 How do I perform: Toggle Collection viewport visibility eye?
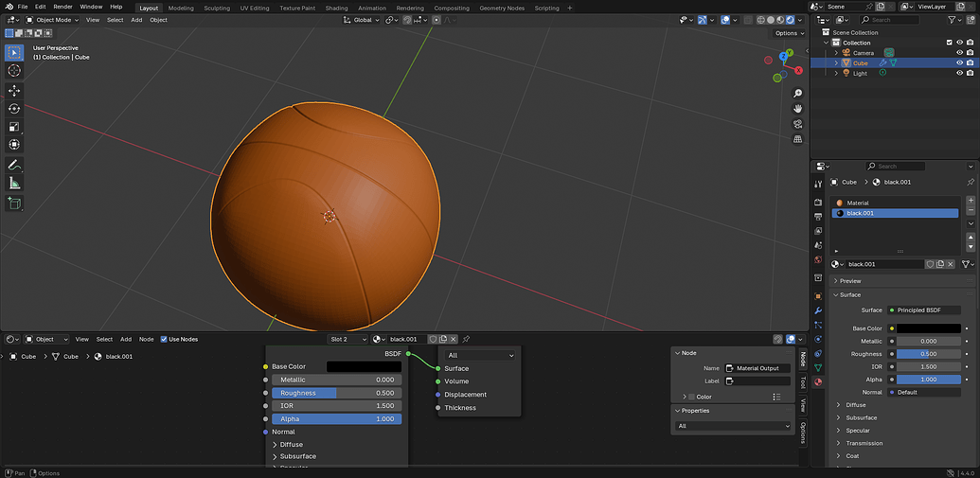click(959, 43)
